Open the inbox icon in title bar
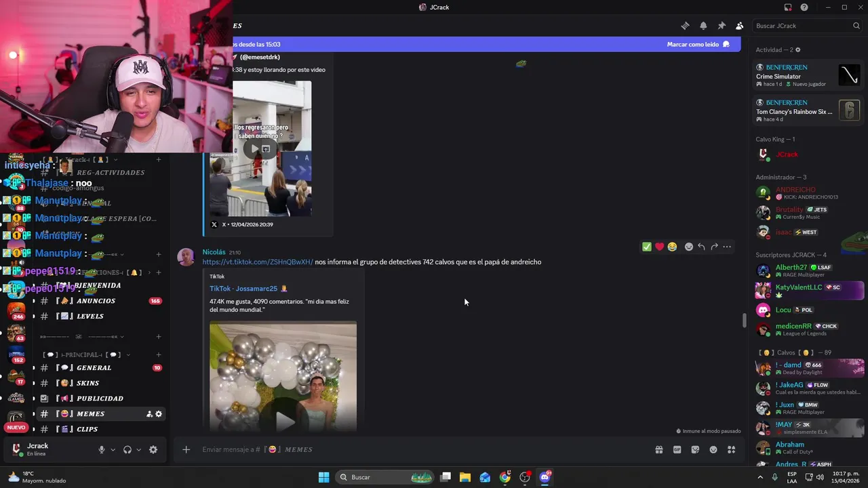Screen dimensions: 868x488 click(788, 7)
